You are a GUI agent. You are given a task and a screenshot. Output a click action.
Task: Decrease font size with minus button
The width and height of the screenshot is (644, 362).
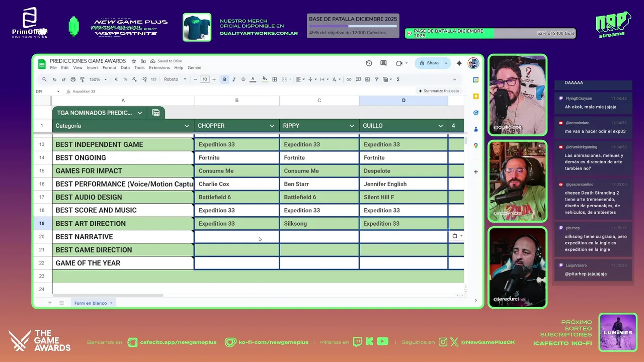(x=195, y=79)
